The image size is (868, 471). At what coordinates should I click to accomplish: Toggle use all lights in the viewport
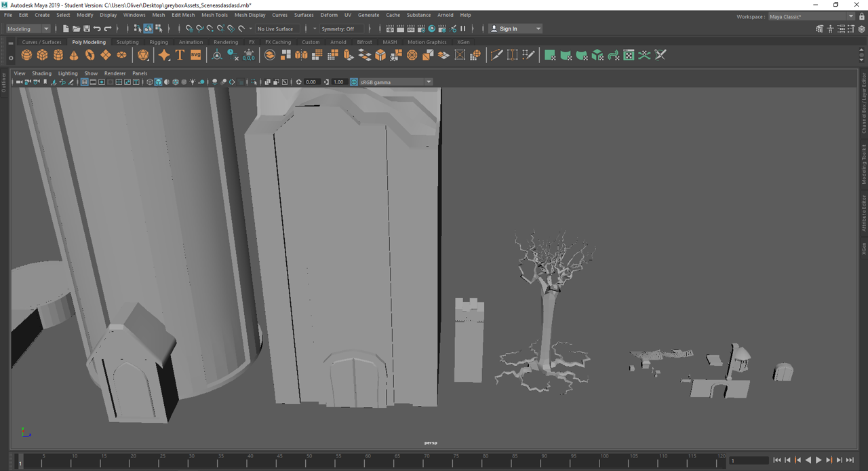[x=193, y=82]
